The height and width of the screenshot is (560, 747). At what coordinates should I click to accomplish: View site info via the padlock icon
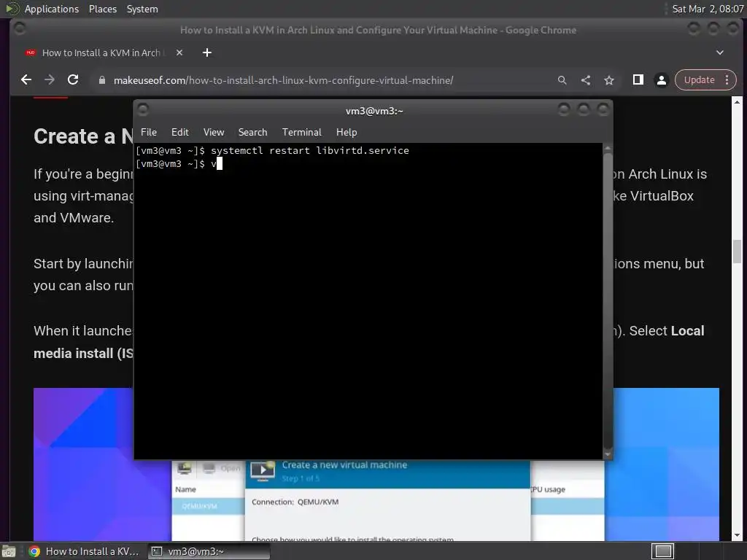[101, 80]
